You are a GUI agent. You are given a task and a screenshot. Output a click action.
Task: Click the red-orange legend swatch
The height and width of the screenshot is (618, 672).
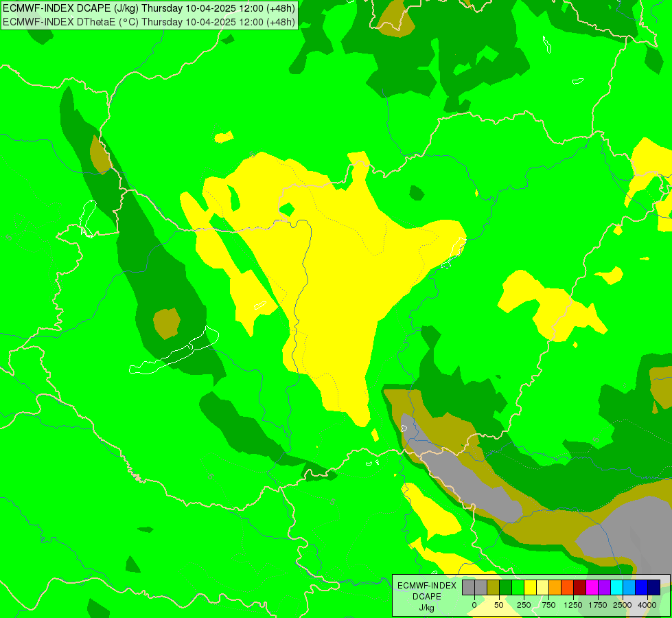pyautogui.click(x=568, y=587)
